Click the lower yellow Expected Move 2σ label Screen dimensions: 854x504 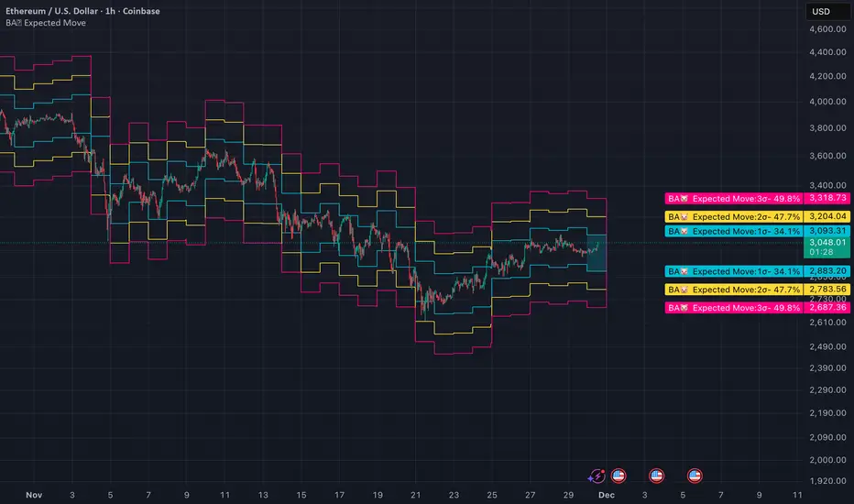tap(733, 290)
